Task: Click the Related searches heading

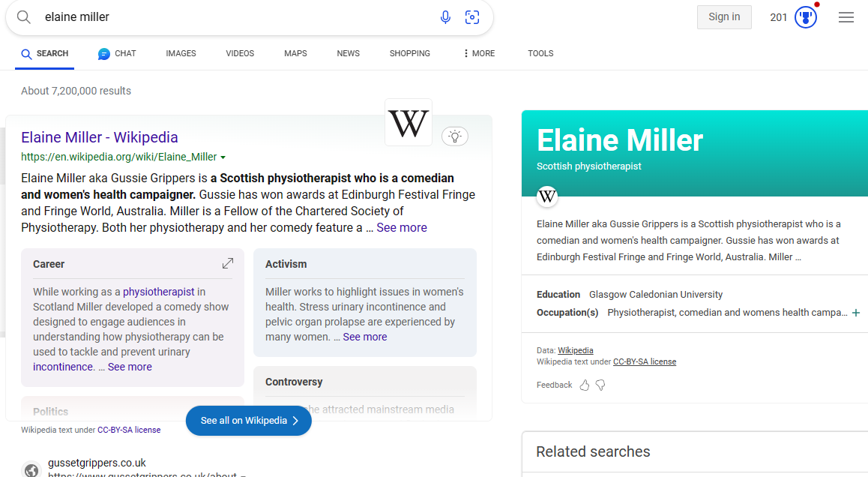Action: (x=593, y=452)
